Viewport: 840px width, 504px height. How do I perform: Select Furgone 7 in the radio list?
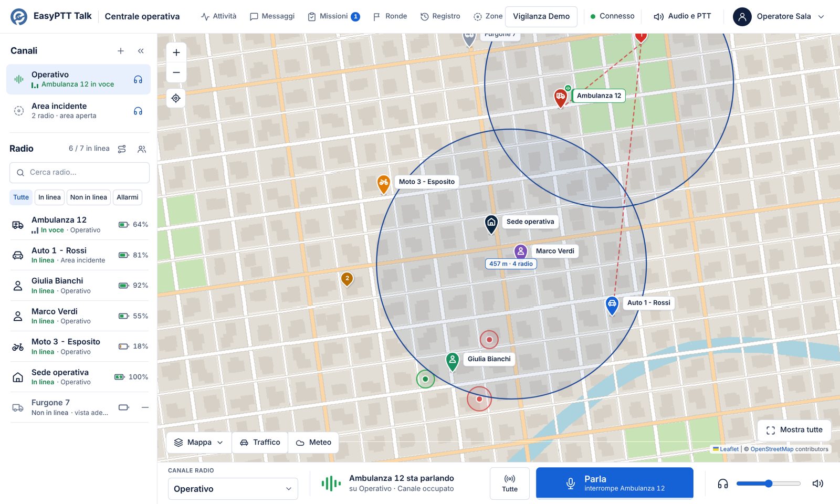(79, 407)
